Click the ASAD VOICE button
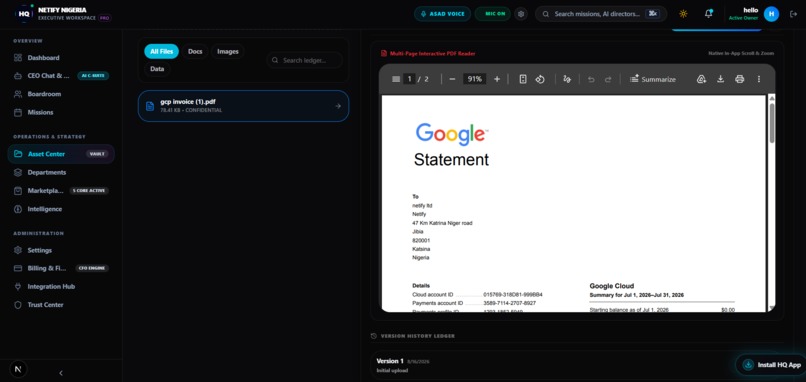Screen dimensions: 806x382 (x=442, y=14)
